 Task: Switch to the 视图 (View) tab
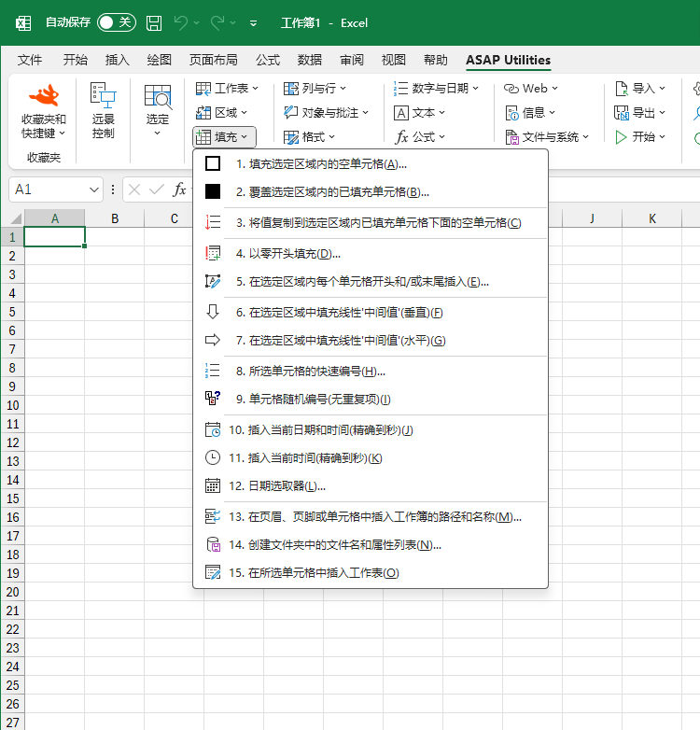click(393, 60)
